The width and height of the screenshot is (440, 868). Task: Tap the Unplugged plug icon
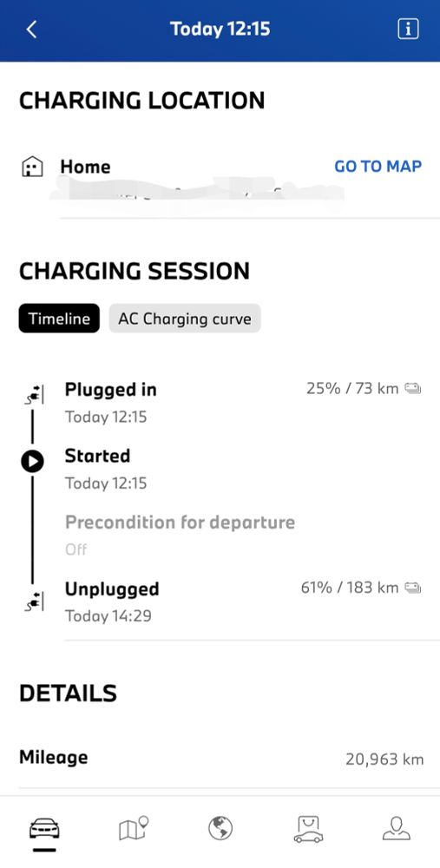click(34, 600)
